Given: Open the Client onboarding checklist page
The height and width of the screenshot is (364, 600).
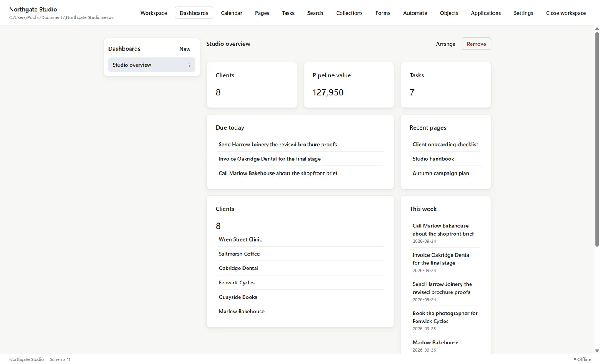Looking at the screenshot, I should point(445,144).
